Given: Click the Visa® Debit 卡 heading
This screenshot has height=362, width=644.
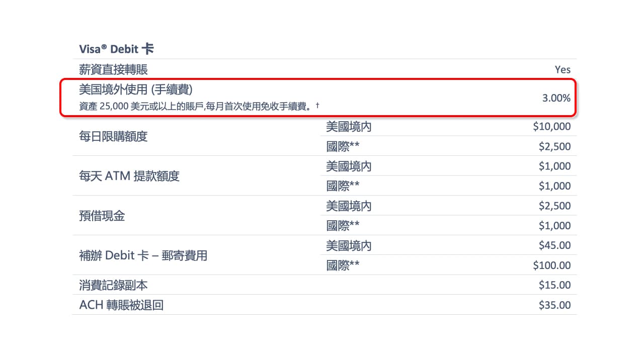Looking at the screenshot, I should [116, 49].
